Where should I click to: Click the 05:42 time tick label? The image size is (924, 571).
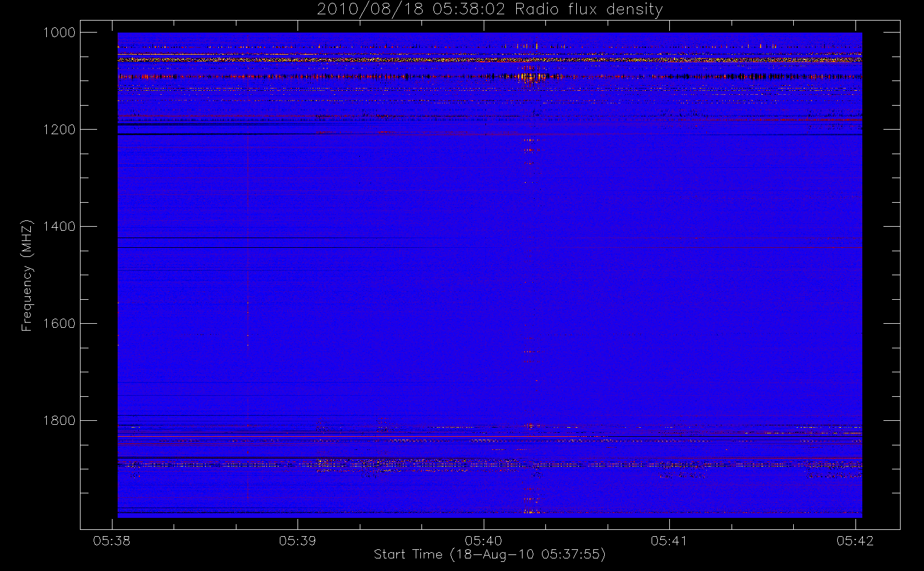(x=855, y=541)
